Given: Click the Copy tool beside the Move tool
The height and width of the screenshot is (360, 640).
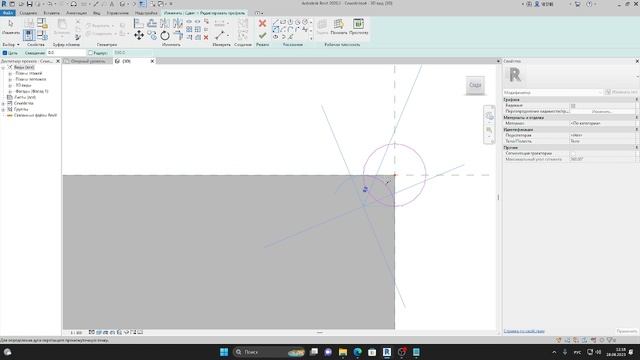Looking at the screenshot, I should 152,36.
